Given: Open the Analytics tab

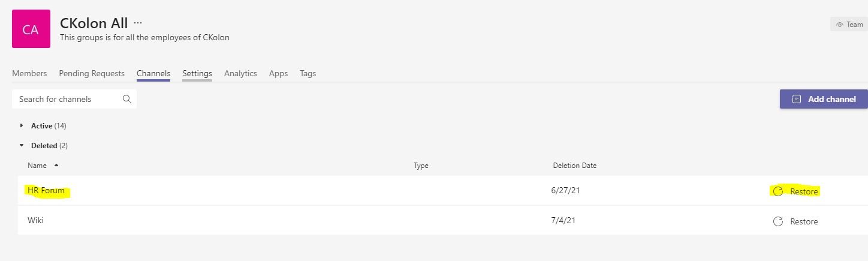Looking at the screenshot, I should 240,73.
